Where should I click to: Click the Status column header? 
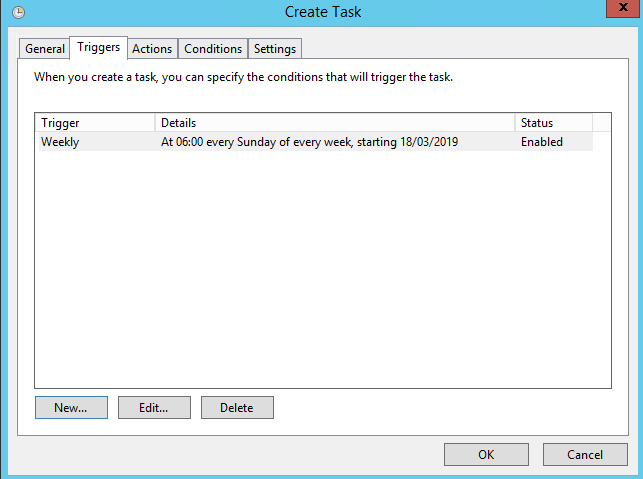point(553,122)
